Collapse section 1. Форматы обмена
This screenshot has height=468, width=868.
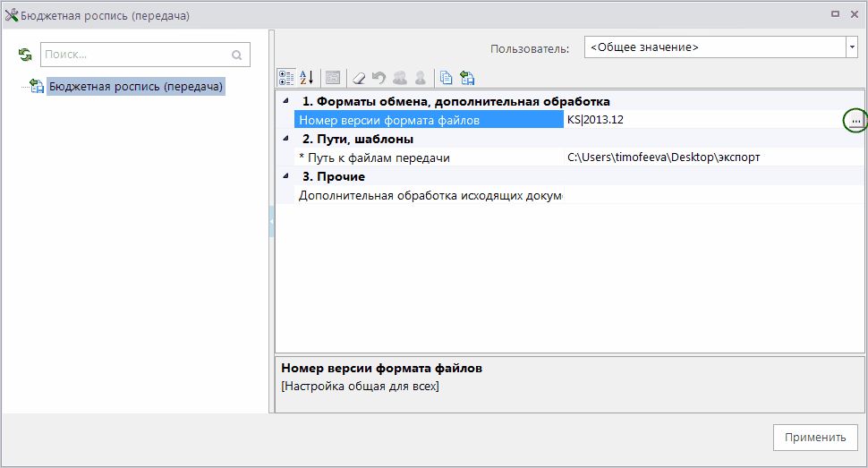click(285, 101)
